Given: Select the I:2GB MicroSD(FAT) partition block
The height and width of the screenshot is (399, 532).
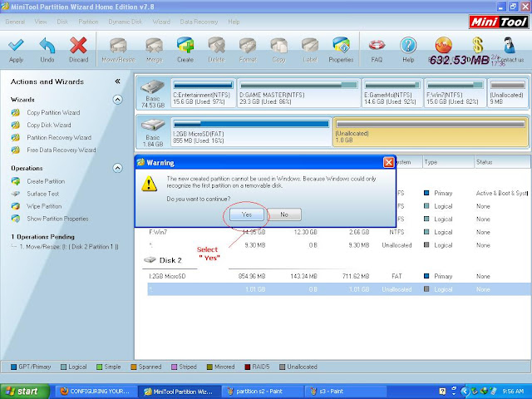Looking at the screenshot, I should click(x=251, y=131).
